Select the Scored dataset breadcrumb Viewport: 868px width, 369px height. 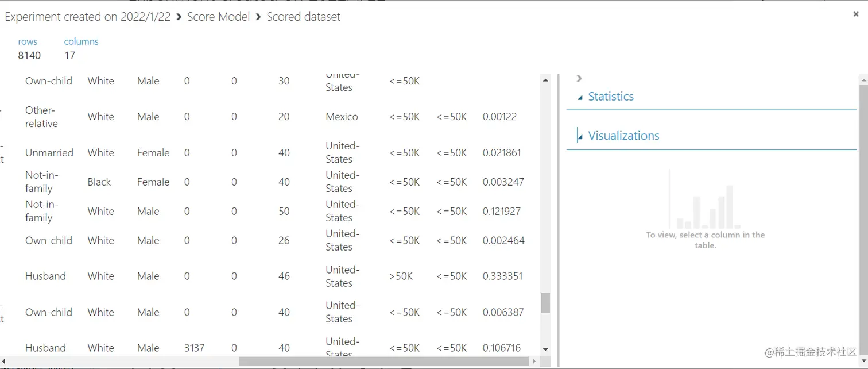coord(304,17)
